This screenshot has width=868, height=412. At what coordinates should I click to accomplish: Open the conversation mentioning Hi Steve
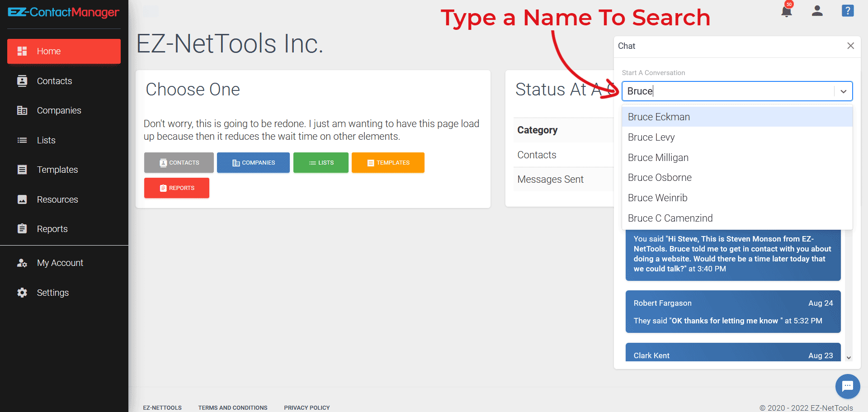coord(733,255)
